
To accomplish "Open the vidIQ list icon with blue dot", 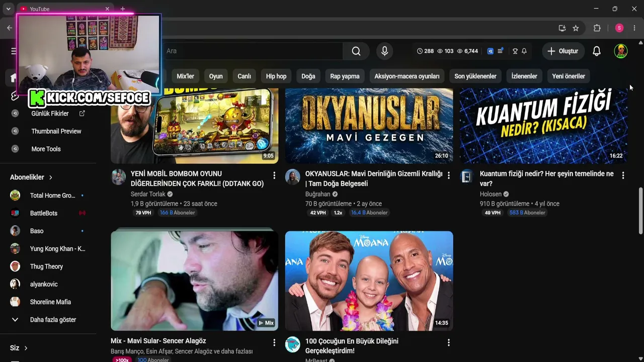I will tap(501, 51).
